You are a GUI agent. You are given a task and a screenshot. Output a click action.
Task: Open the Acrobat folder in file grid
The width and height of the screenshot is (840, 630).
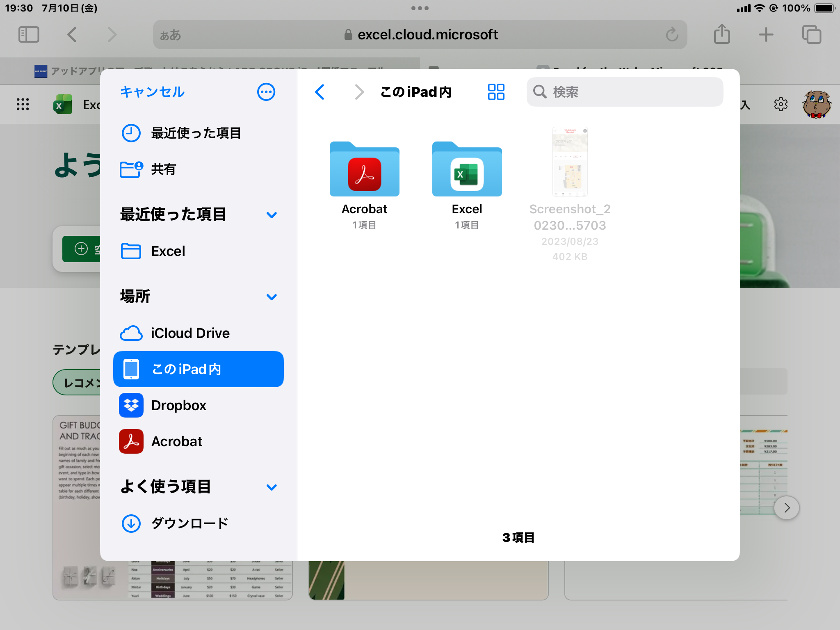[364, 169]
